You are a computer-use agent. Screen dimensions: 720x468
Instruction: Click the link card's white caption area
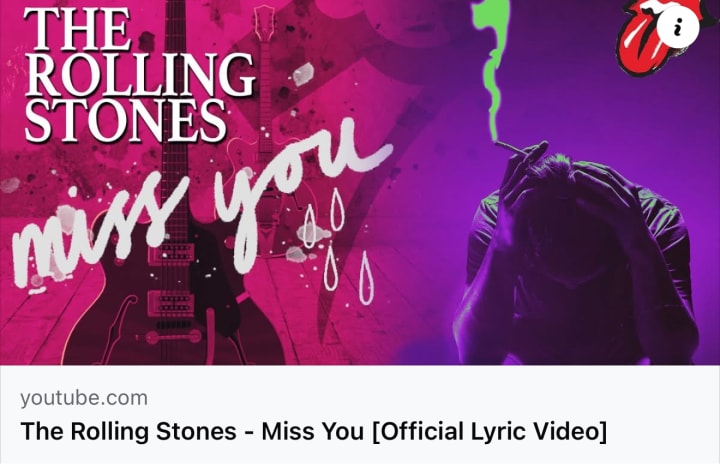click(360, 417)
